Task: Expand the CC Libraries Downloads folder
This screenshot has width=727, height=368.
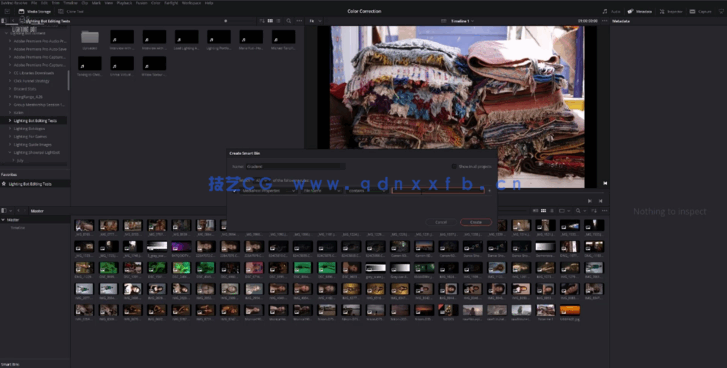Action: pyautogui.click(x=10, y=73)
